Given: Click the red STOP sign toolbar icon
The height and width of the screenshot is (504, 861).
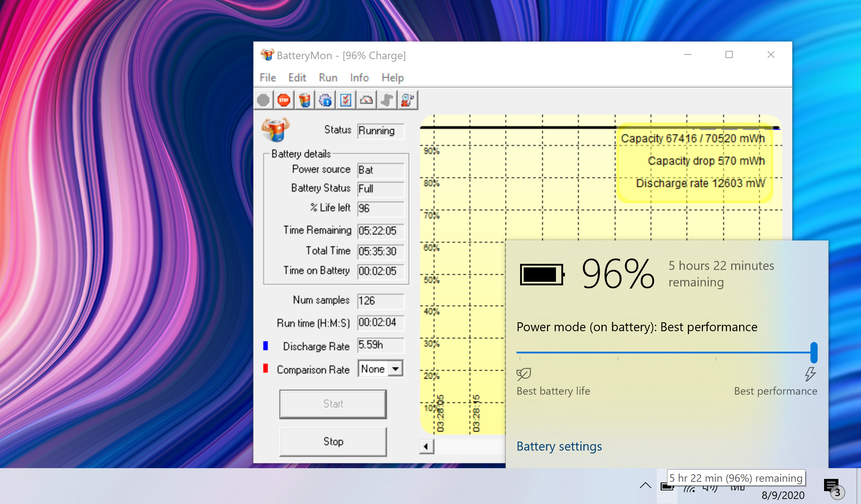Looking at the screenshot, I should [x=284, y=100].
